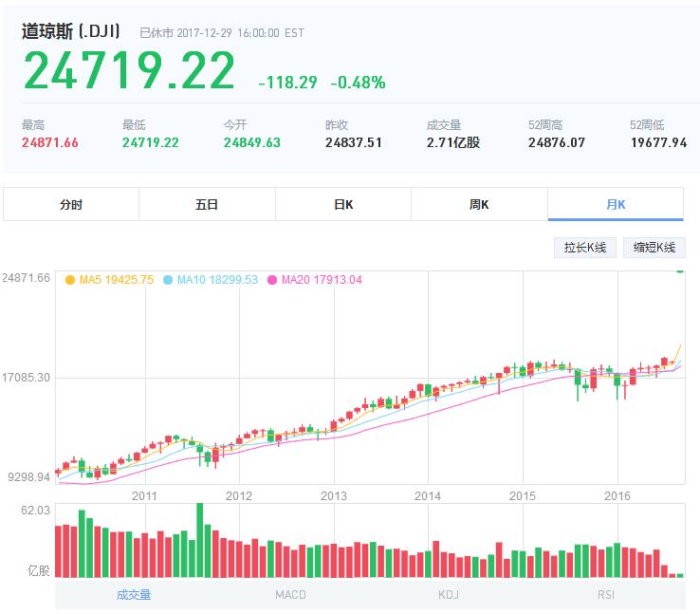Screen dimensions: 700x614
Task: Select the 日K chart tab
Action: [342, 204]
